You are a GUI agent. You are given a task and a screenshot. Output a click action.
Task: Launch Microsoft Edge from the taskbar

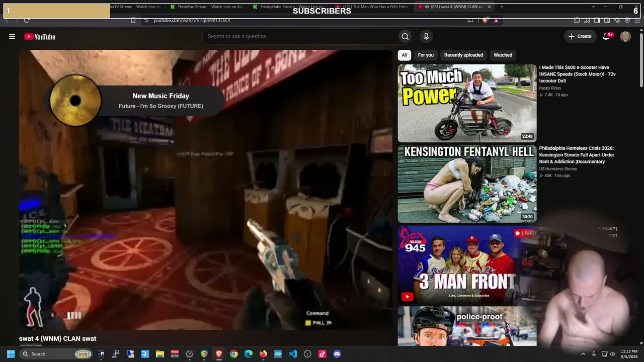pos(249,354)
